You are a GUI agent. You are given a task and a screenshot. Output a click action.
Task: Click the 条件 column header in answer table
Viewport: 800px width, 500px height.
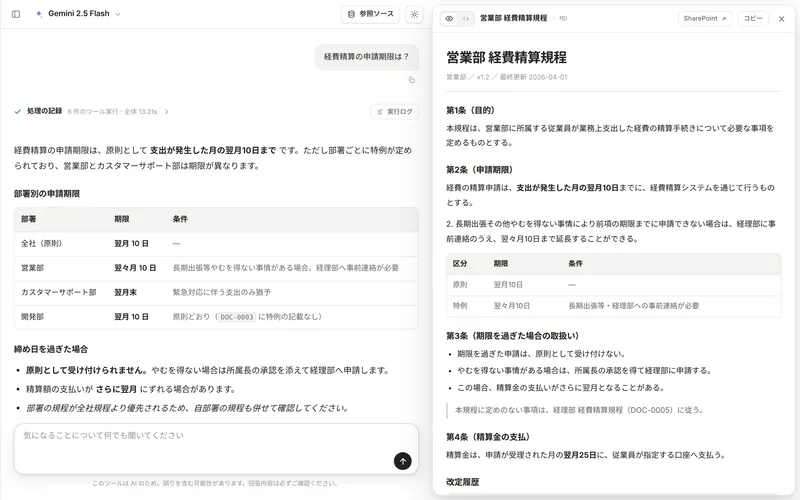[x=180, y=219]
